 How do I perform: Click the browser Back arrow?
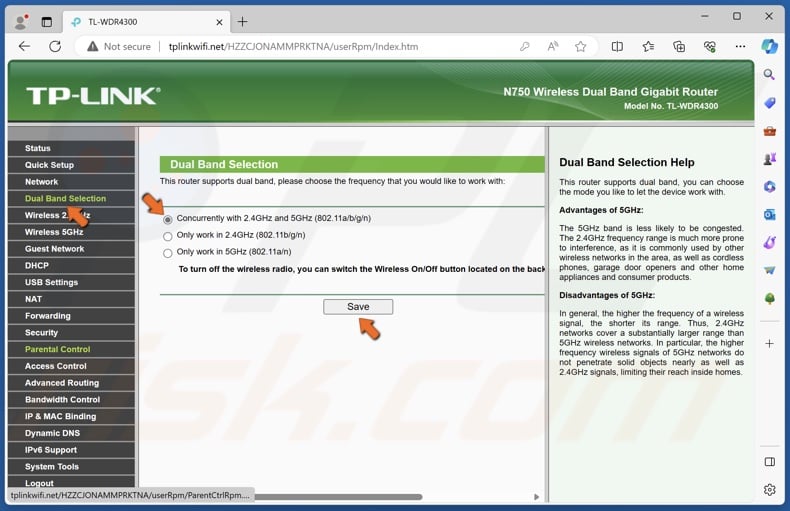(x=24, y=46)
